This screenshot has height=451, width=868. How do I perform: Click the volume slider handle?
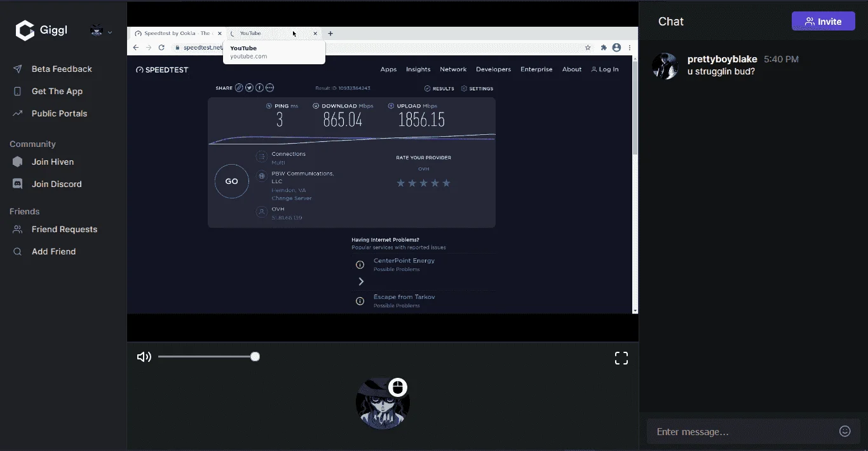pyautogui.click(x=255, y=357)
